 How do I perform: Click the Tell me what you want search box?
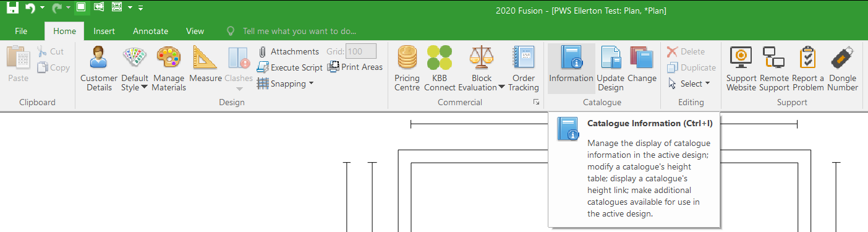299,31
